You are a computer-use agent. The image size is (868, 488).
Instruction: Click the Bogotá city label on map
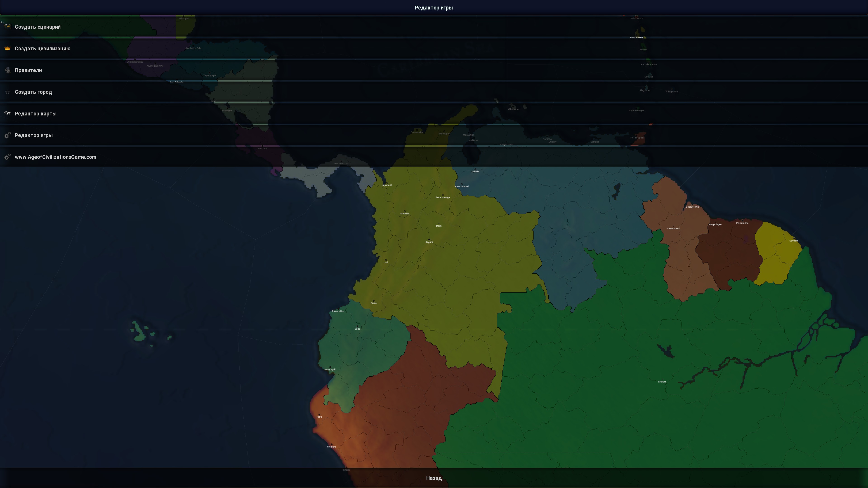pyautogui.click(x=429, y=242)
